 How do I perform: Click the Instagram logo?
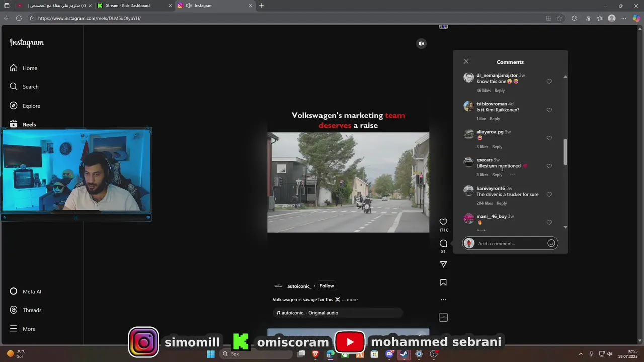(x=27, y=43)
